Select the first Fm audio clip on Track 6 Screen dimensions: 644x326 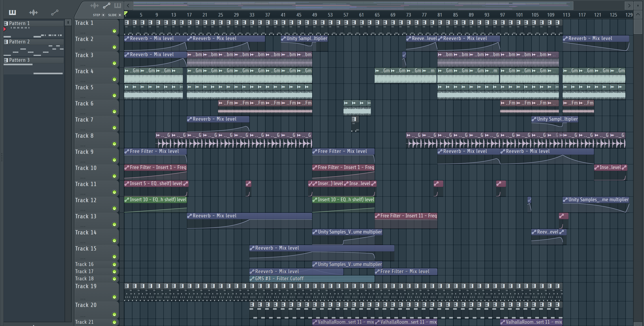coord(226,108)
